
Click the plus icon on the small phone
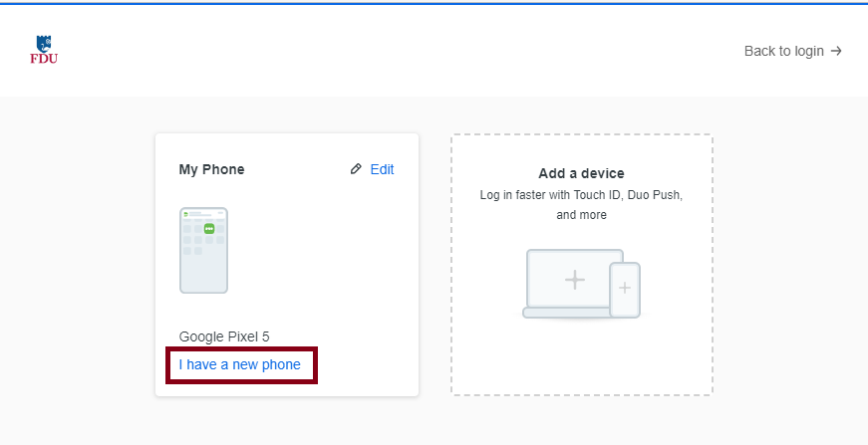click(x=625, y=288)
